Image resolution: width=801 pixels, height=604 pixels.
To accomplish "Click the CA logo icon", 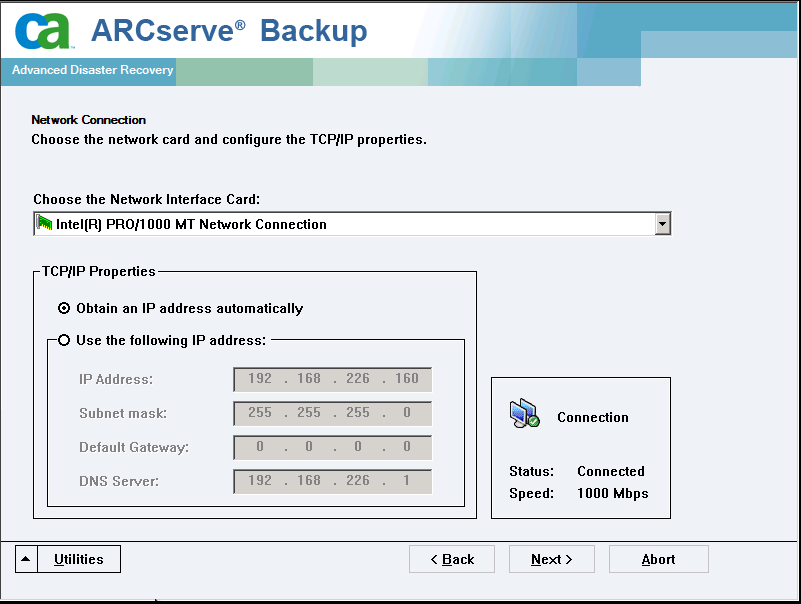I will 44,31.
